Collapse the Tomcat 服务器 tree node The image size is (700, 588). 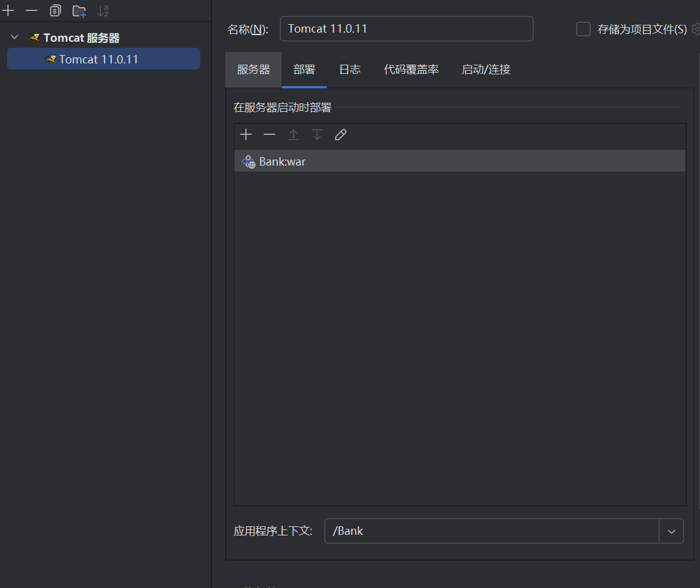point(14,37)
